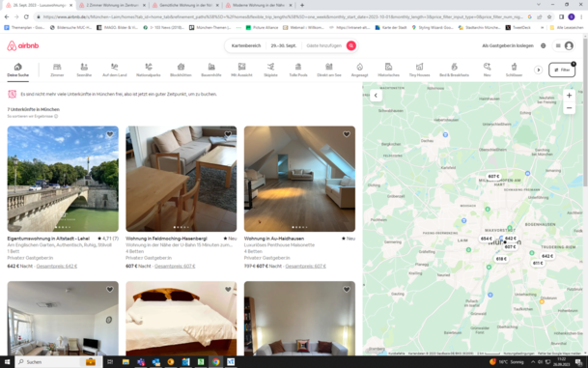Open the penthouse attic photo listing

(299, 179)
